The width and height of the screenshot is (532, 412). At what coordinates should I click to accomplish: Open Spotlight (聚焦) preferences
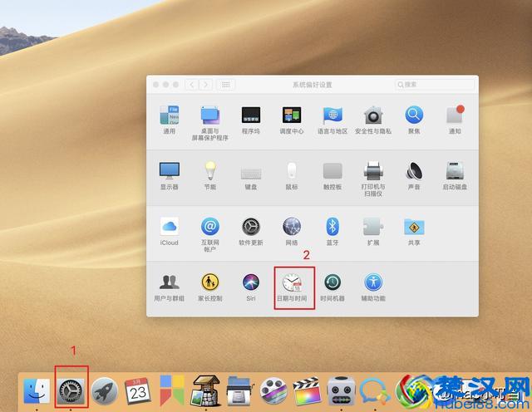tap(414, 120)
